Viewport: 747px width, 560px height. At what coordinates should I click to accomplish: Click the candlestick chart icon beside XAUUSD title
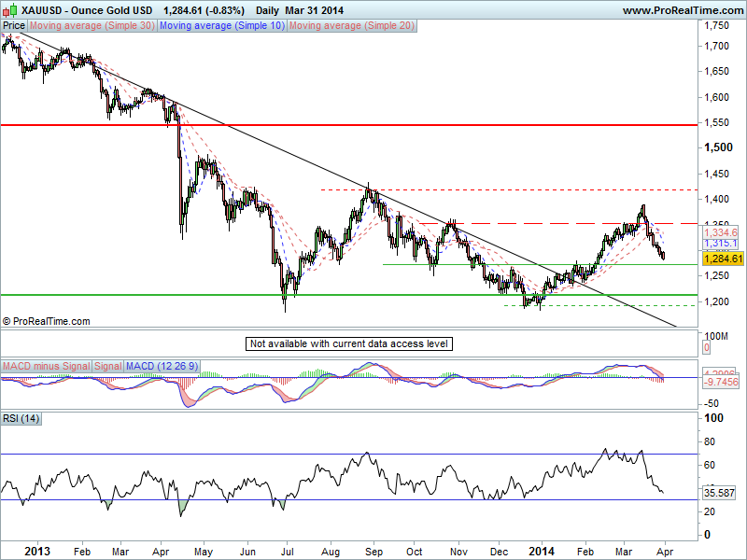click(x=9, y=9)
